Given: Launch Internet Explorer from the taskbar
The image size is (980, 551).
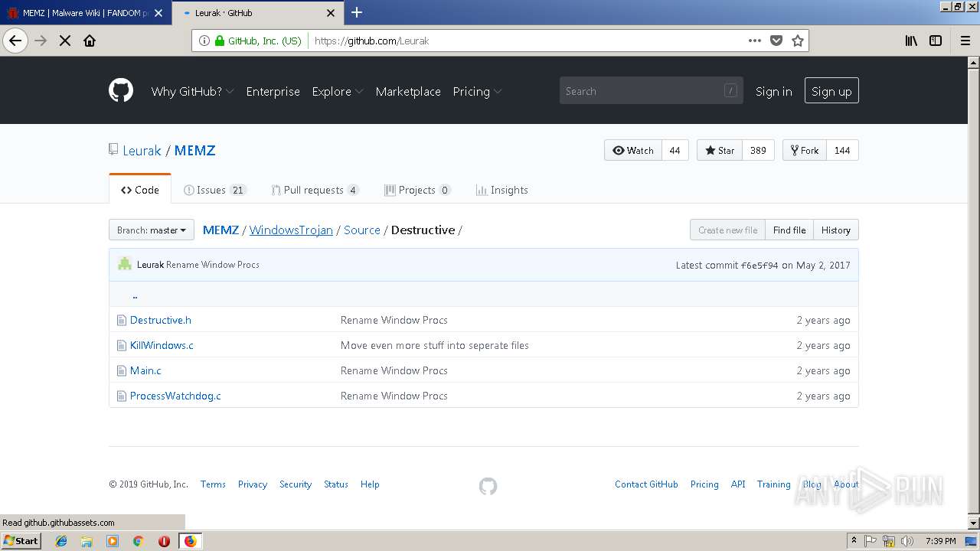Looking at the screenshot, I should [61, 541].
